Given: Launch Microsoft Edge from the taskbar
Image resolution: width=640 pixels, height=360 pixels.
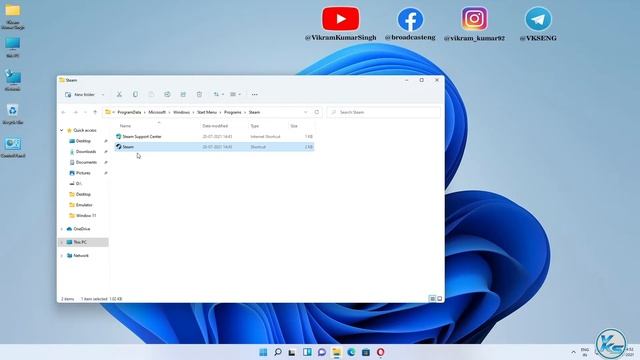Looking at the screenshot, I should pyautogui.click(x=351, y=352).
